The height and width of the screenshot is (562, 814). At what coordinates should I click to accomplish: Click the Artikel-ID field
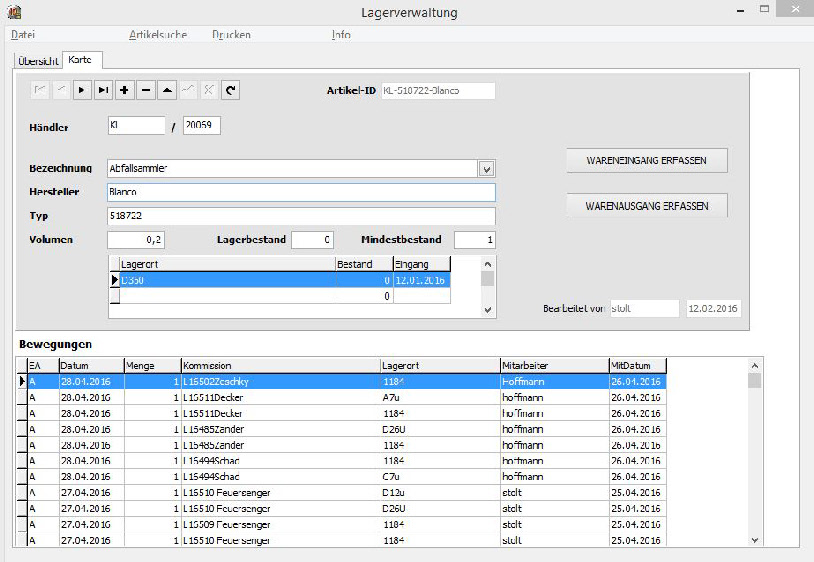[x=438, y=90]
